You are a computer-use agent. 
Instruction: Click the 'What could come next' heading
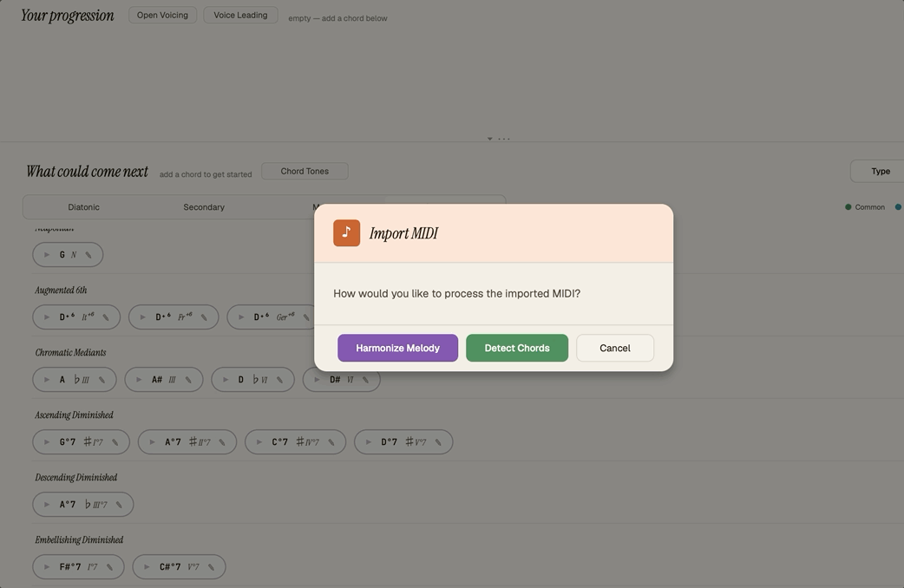point(87,171)
